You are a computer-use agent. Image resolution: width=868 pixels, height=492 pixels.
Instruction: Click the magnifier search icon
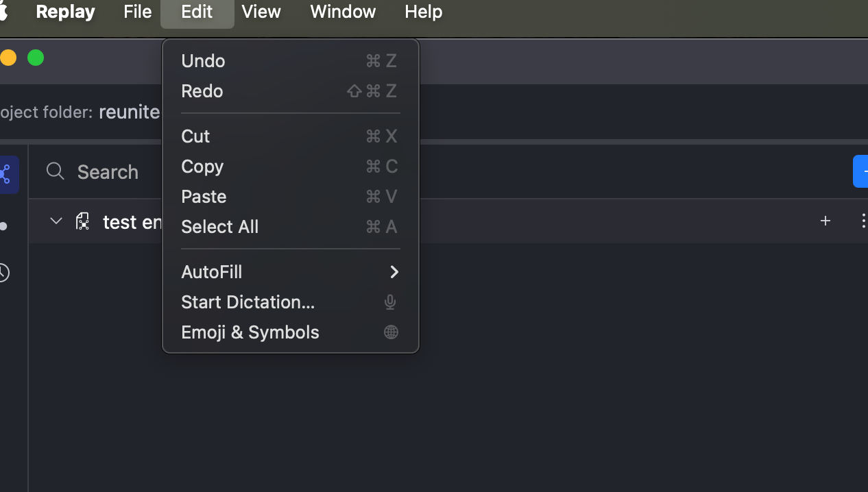click(x=56, y=171)
